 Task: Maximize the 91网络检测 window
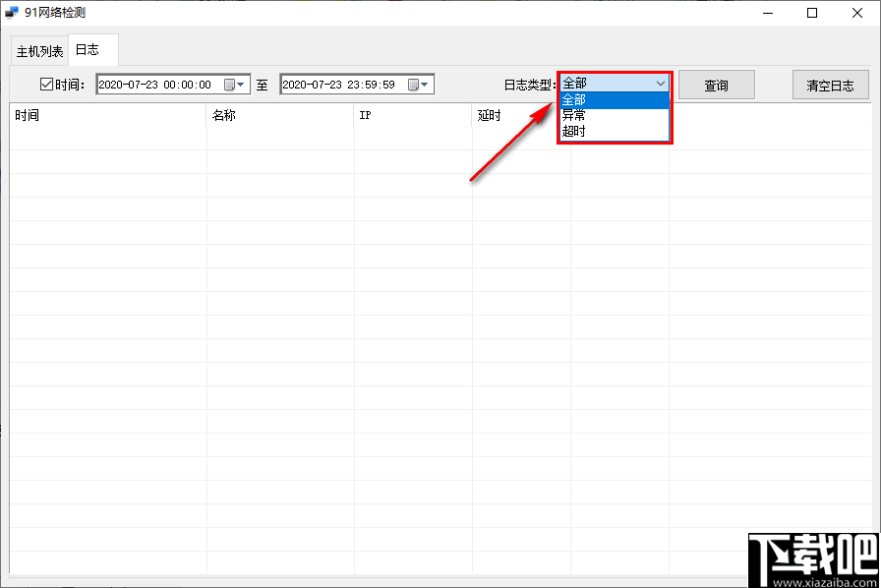click(812, 13)
